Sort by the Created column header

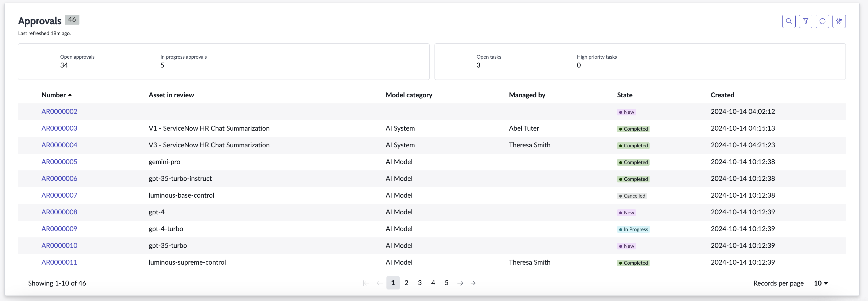pos(722,95)
